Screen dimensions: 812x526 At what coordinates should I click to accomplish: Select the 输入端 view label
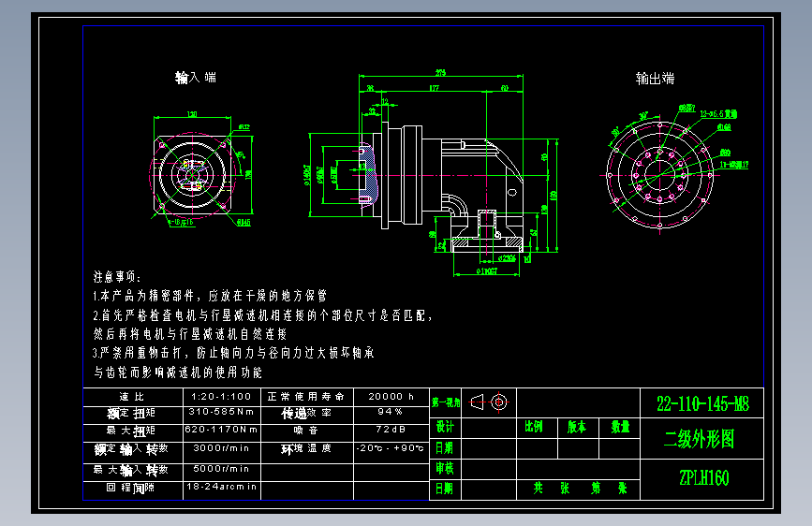pos(196,78)
